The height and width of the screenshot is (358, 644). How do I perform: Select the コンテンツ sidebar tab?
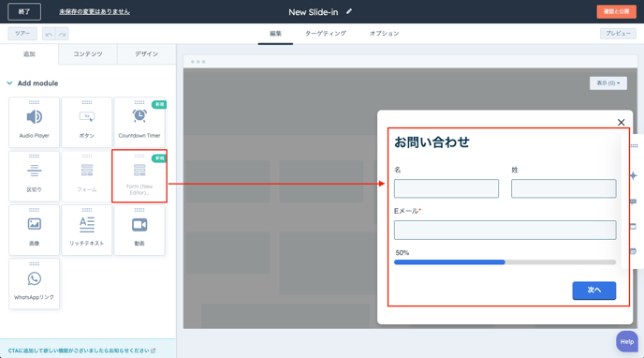(88, 54)
